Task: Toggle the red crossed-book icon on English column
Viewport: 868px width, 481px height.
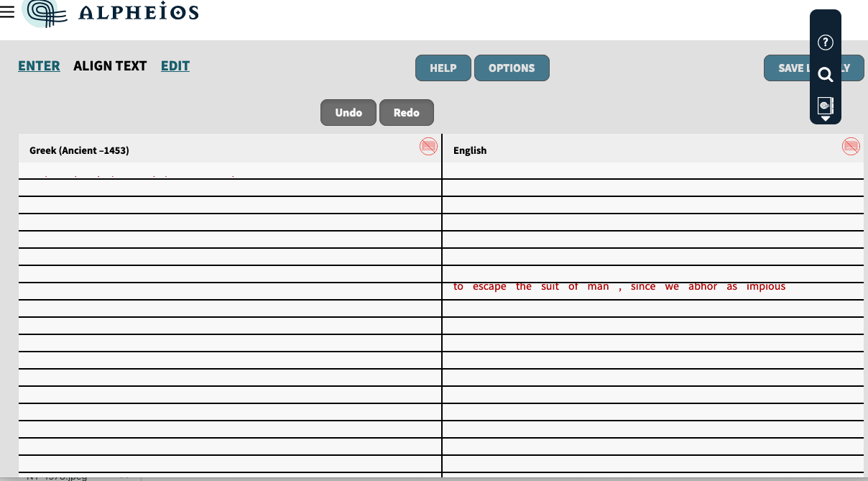Action: (x=851, y=146)
